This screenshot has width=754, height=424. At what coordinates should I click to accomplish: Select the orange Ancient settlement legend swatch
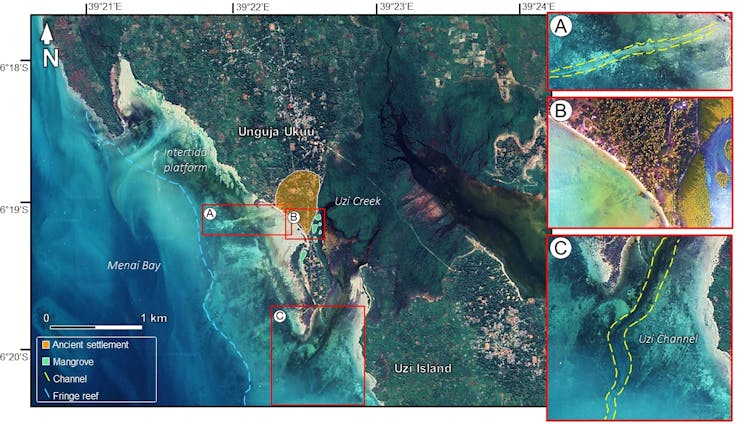(46, 345)
